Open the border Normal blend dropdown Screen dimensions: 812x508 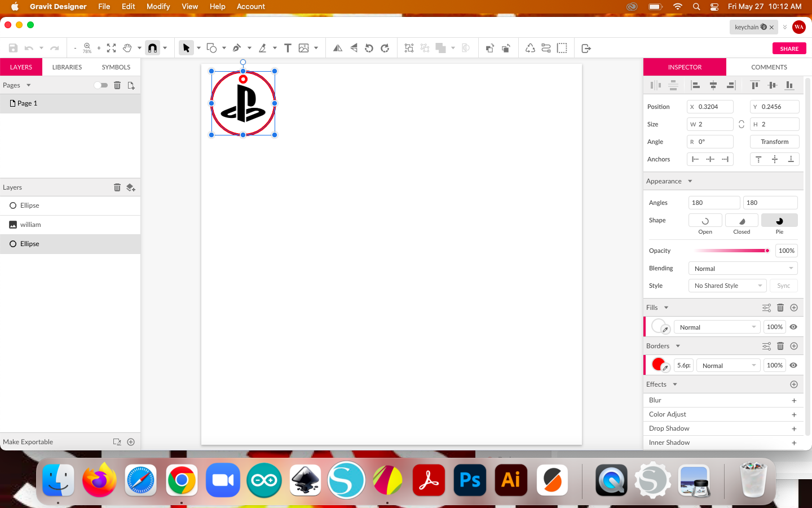pyautogui.click(x=729, y=366)
